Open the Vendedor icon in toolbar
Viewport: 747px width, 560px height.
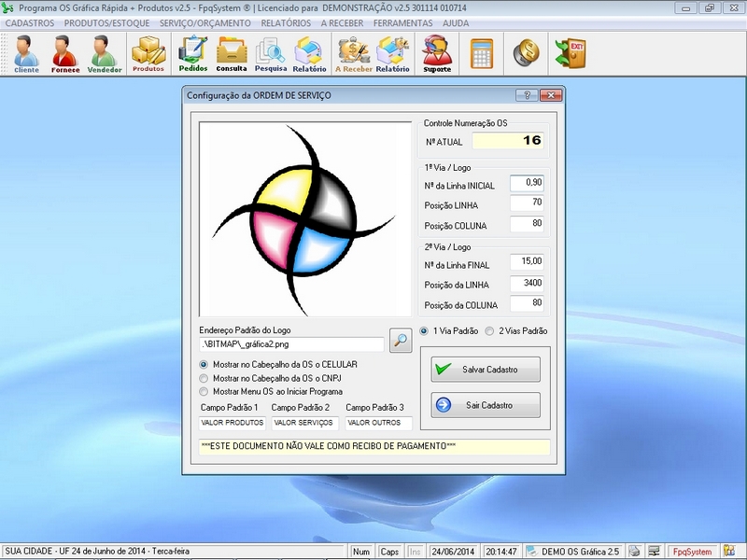click(105, 53)
